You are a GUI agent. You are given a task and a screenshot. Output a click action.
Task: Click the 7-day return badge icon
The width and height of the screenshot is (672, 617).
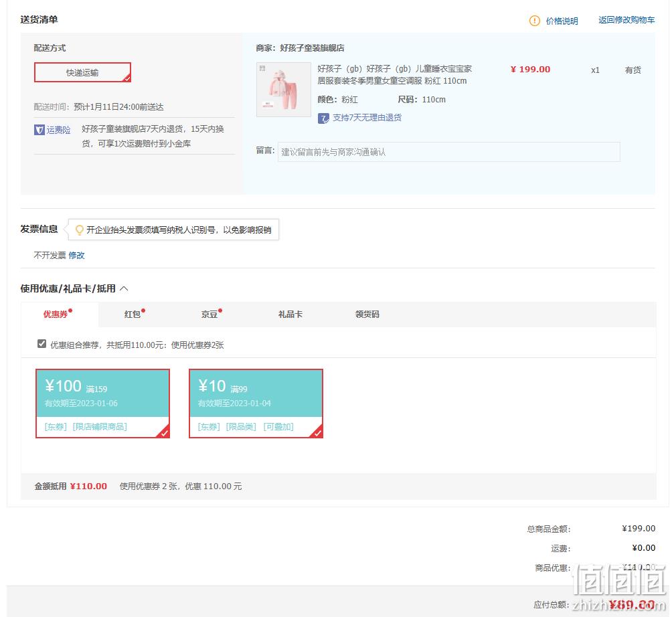[x=323, y=118]
